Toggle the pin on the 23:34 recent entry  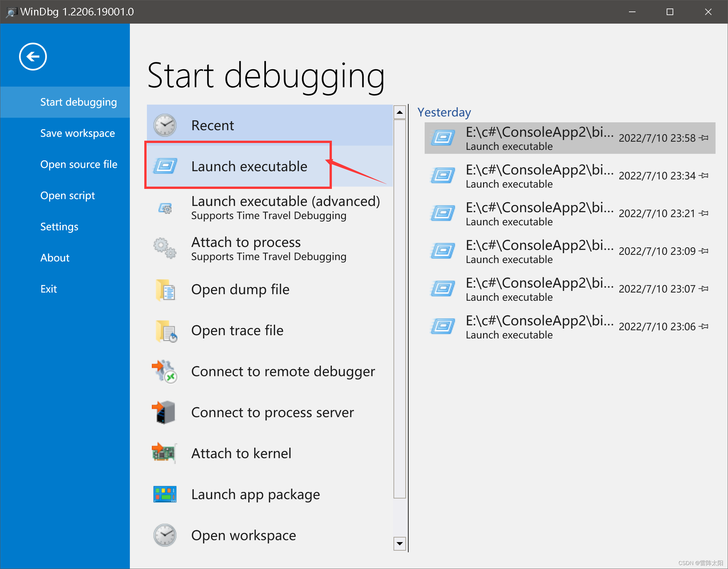click(705, 175)
